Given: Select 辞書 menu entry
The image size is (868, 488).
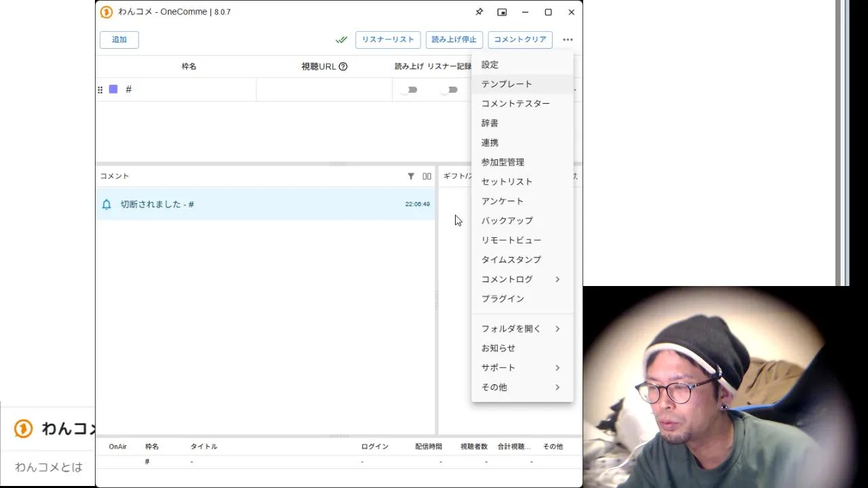Looking at the screenshot, I should coord(522,123).
